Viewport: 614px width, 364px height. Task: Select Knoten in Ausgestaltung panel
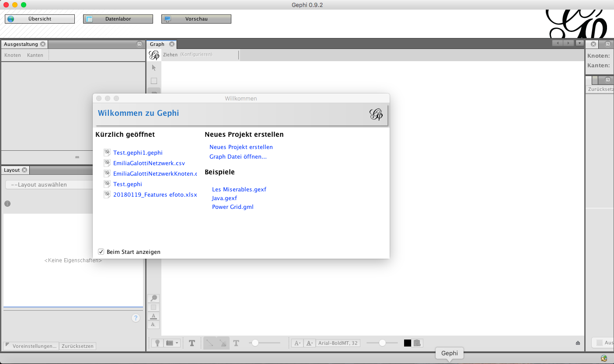[x=13, y=55]
